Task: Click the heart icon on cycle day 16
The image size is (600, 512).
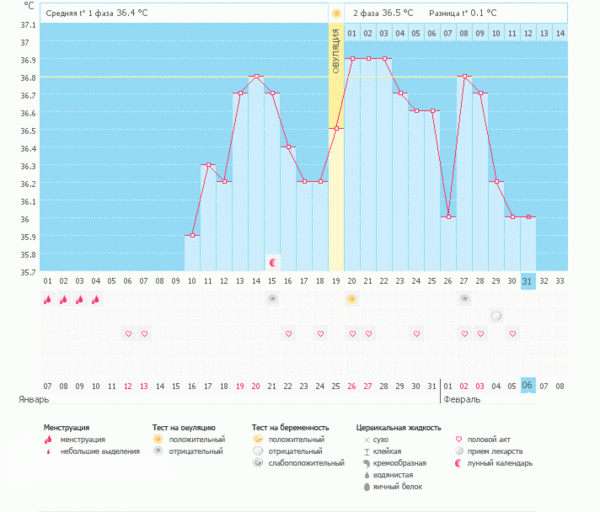Action: click(x=288, y=333)
